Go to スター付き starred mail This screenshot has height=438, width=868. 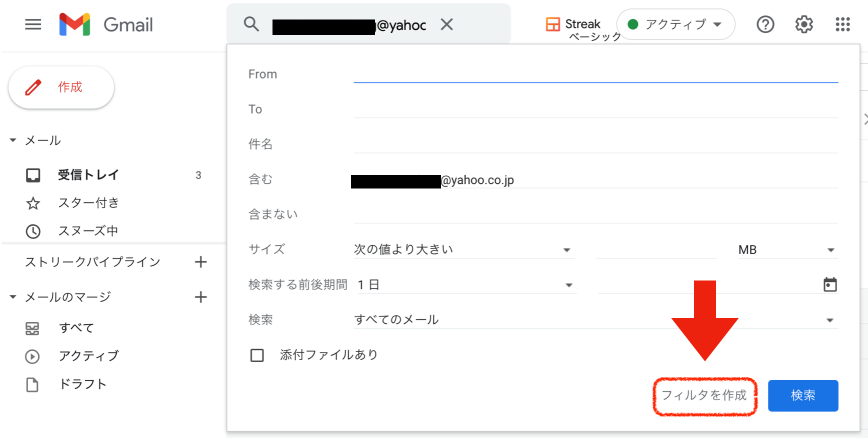tap(88, 203)
